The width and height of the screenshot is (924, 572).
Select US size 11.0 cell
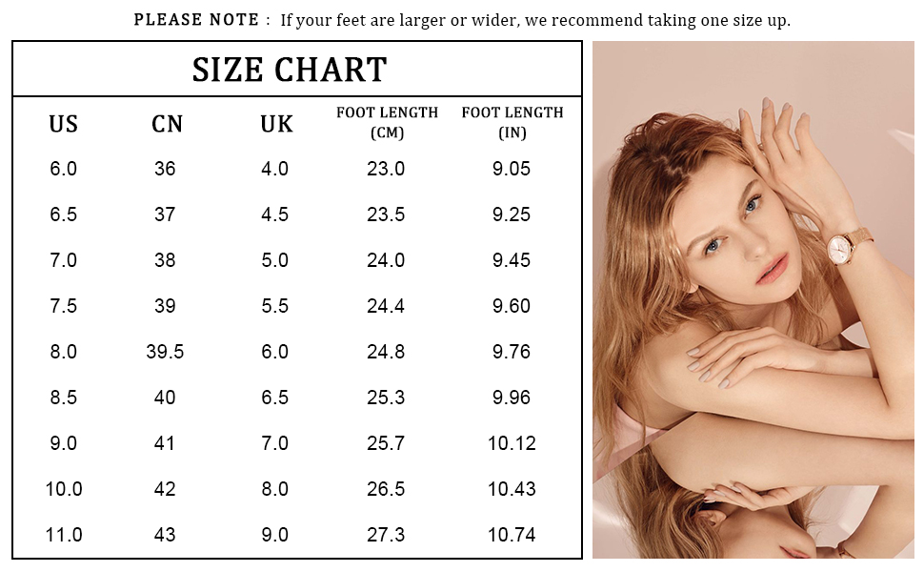64,535
